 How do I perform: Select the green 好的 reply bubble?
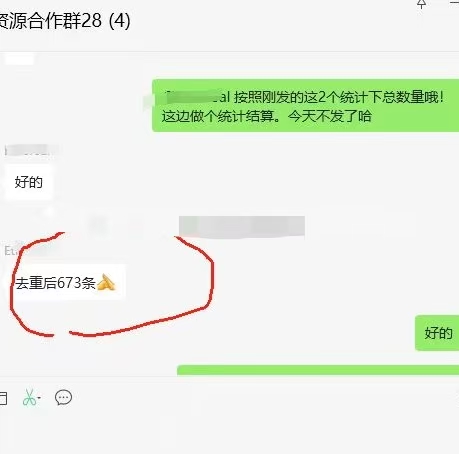click(437, 333)
